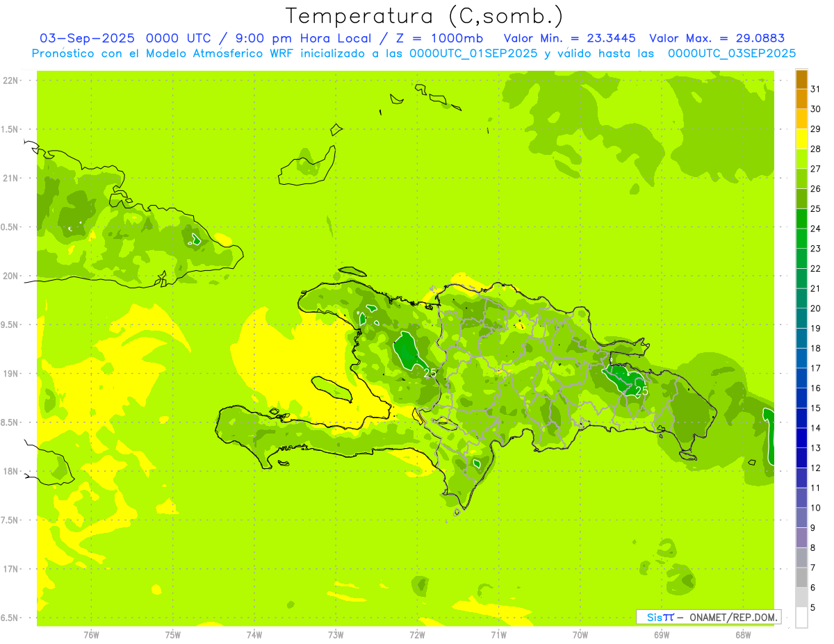Click the "7.5N" latitude label
Image resolution: width=834 pixels, height=644 pixels.
click(x=10, y=520)
